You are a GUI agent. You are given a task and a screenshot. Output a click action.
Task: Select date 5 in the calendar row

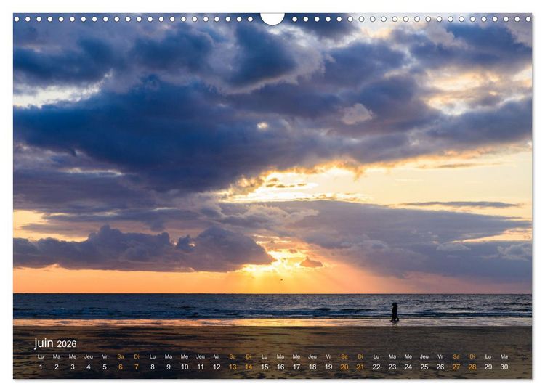pos(105,367)
